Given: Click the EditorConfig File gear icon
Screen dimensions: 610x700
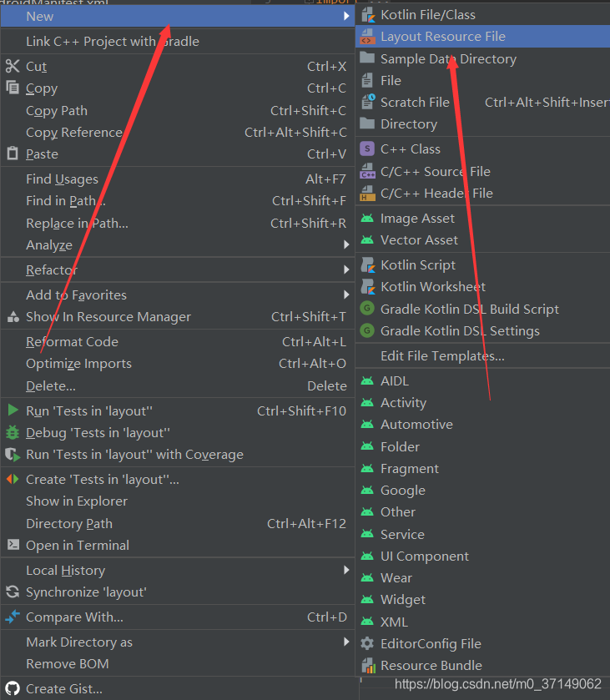Looking at the screenshot, I should (x=367, y=643).
